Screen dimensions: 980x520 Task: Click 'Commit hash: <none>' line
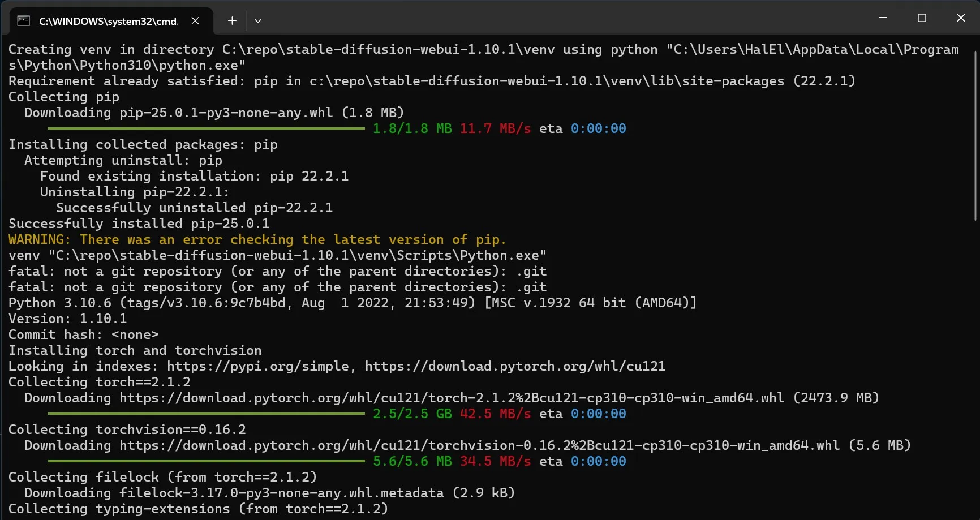click(83, 334)
